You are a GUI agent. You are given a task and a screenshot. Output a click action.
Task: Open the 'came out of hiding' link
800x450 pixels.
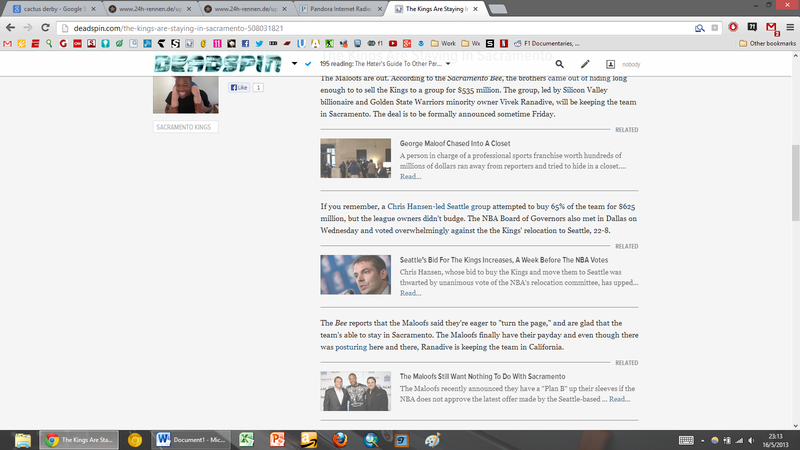pyautogui.click(x=579, y=78)
